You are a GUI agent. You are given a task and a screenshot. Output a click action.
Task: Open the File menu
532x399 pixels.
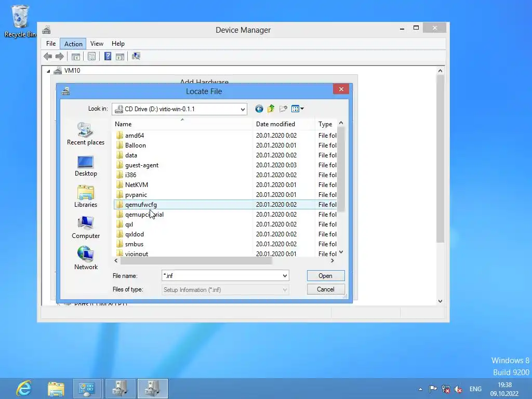(x=51, y=44)
